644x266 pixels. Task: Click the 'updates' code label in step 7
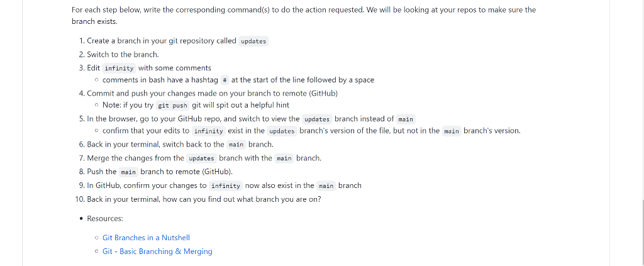201,158
